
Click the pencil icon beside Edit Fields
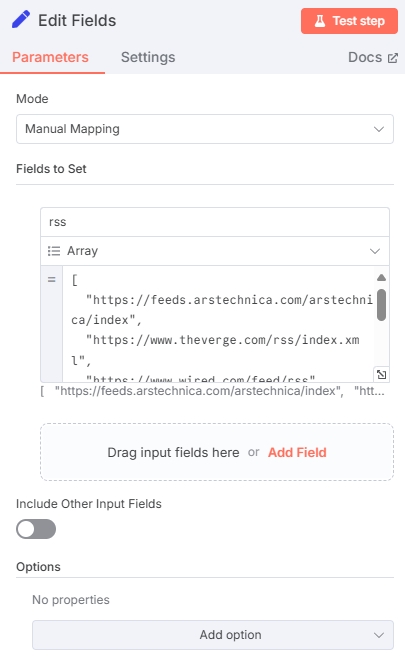click(21, 20)
